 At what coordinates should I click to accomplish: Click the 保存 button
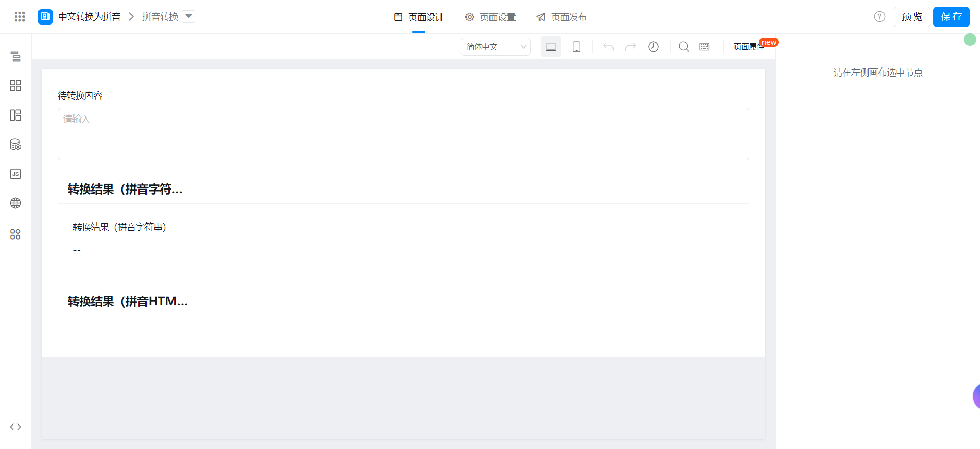coord(951,17)
